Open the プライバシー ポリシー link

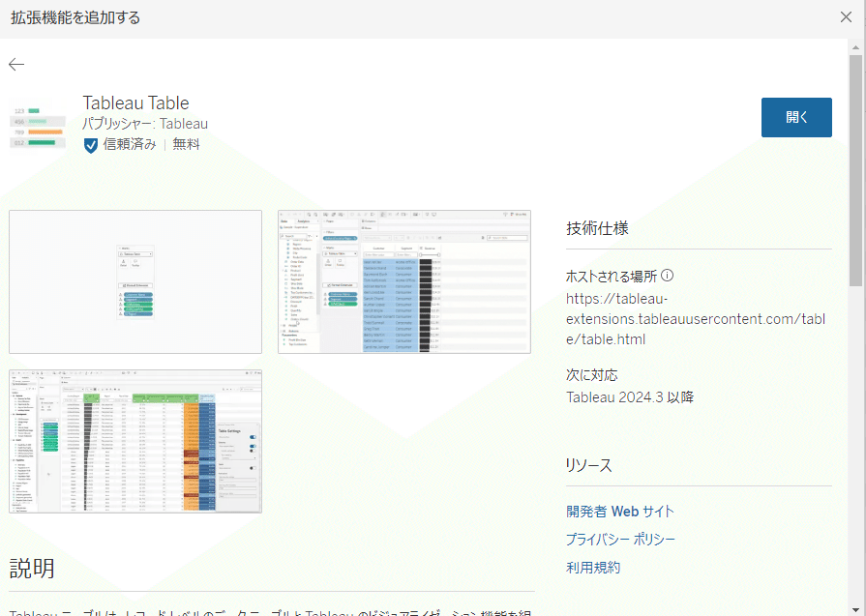[x=620, y=540]
